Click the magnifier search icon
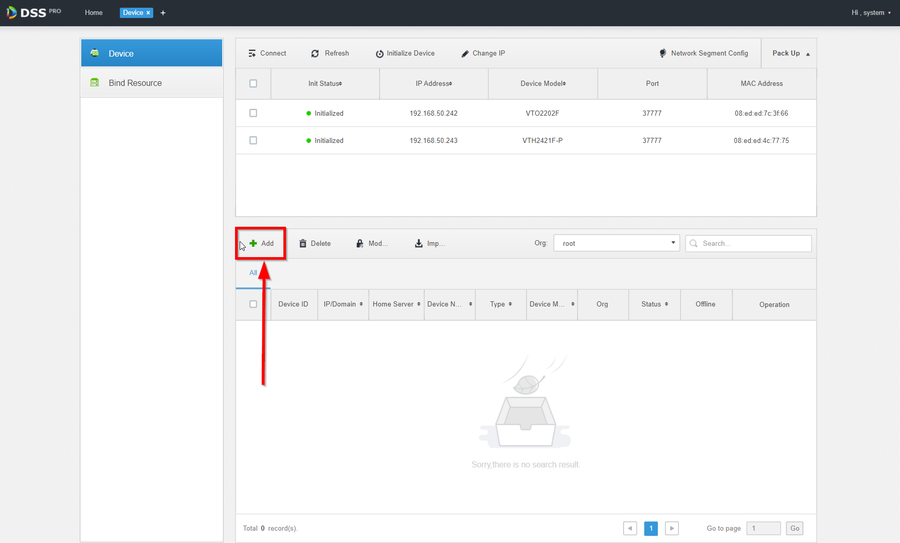Viewport: 900px width, 543px height. (693, 243)
